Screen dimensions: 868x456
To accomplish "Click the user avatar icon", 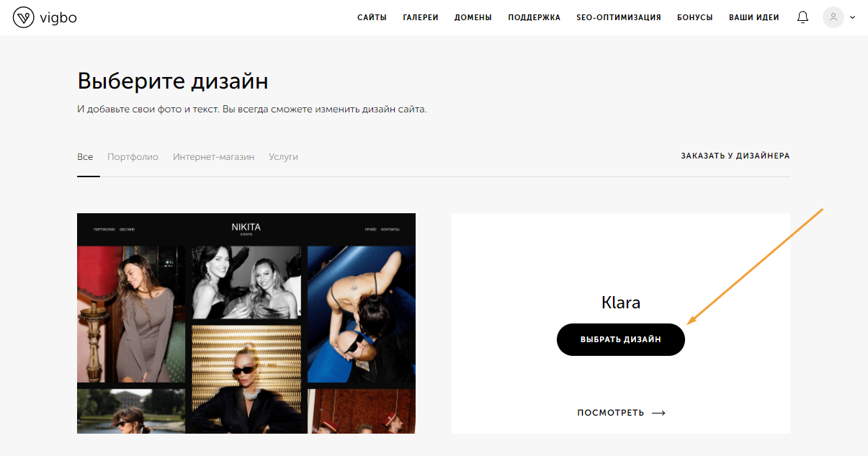I will [x=833, y=17].
